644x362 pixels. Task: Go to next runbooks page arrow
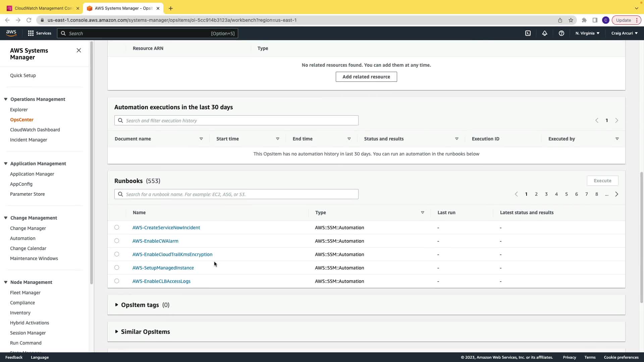pos(616,194)
